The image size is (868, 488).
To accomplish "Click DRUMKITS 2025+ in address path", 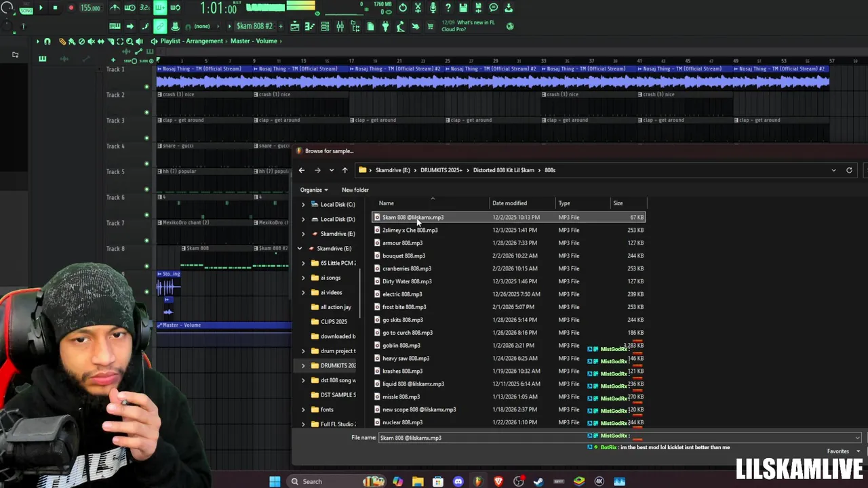I will (x=441, y=170).
